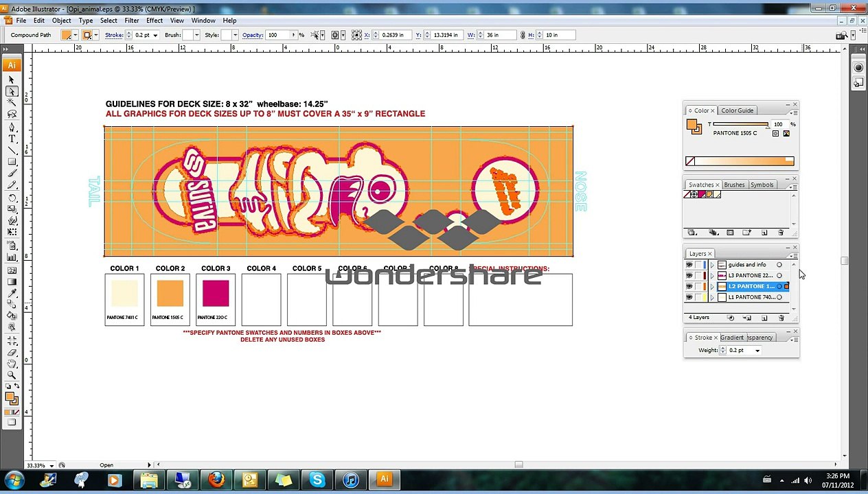Screen dimensions: 868x494
Task: Open the Effect menu
Action: point(155,21)
